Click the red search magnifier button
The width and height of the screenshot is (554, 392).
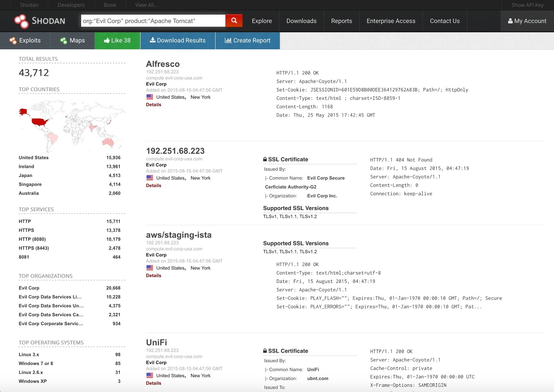tap(234, 21)
